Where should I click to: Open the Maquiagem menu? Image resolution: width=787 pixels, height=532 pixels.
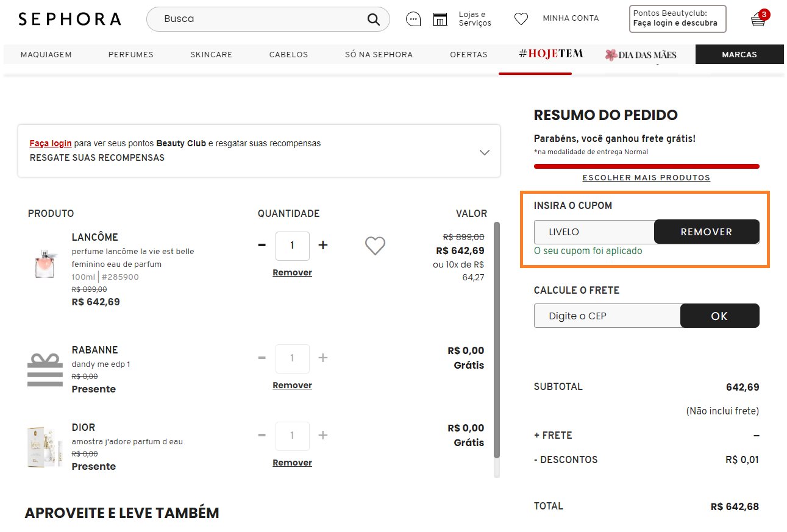46,54
